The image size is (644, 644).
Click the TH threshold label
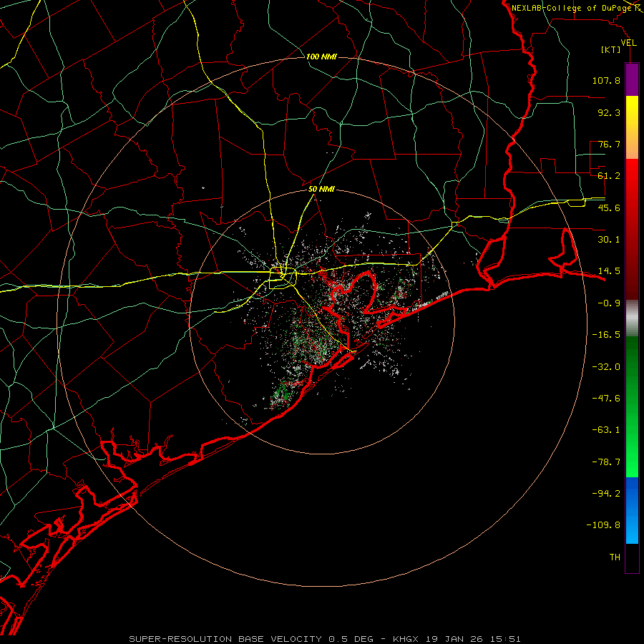coord(615,557)
